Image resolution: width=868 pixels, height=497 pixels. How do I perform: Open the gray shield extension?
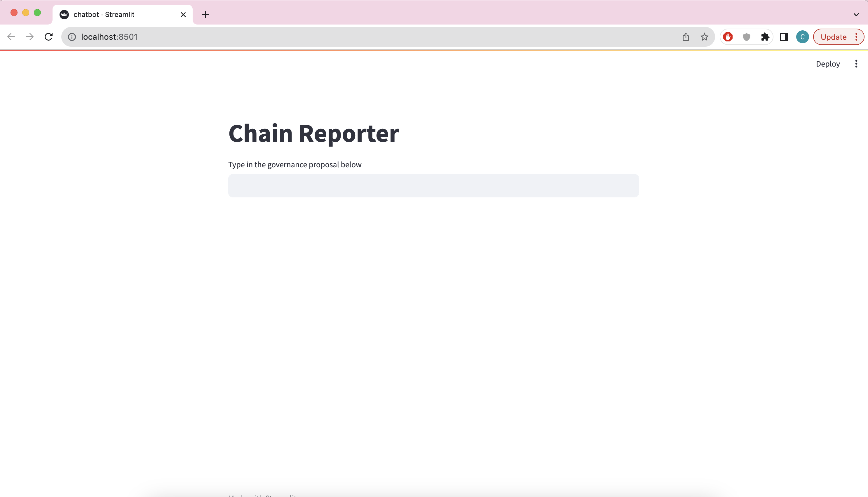click(747, 37)
